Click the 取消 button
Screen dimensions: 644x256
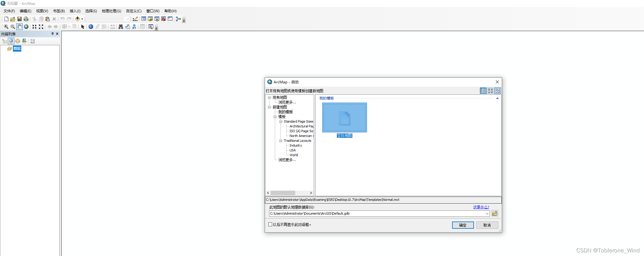[x=487, y=225]
